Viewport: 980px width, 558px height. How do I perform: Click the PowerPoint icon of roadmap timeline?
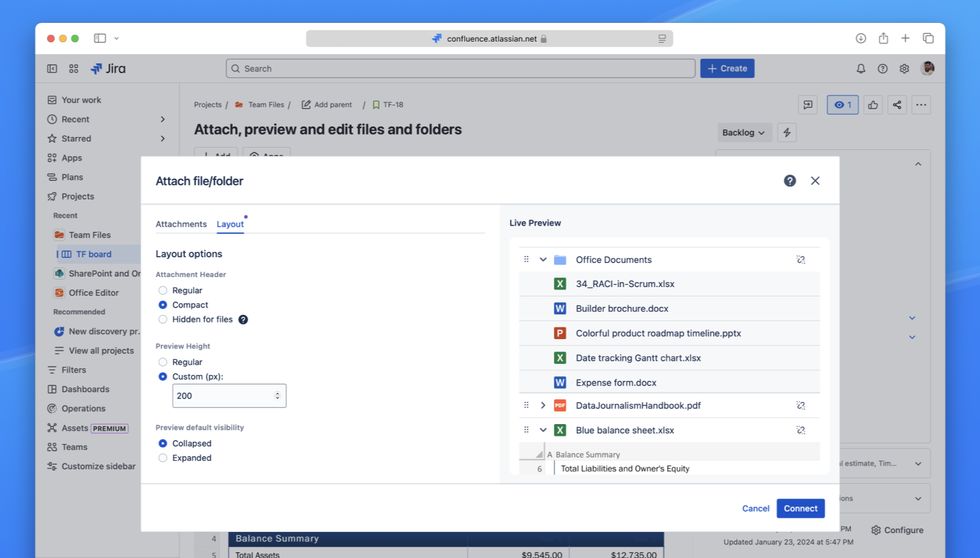(x=560, y=333)
